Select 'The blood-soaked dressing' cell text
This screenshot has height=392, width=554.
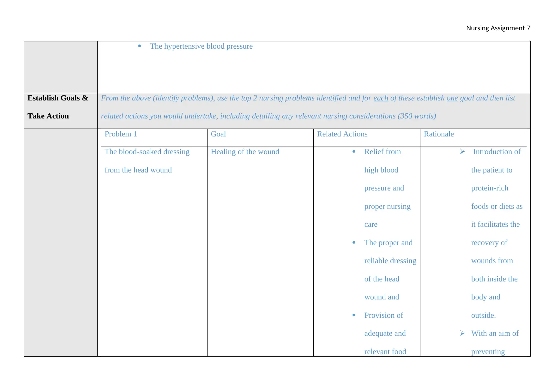[x=147, y=152]
